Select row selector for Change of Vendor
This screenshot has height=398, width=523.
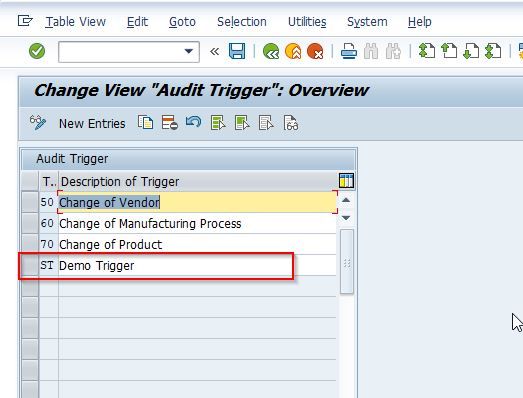pyautogui.click(x=30, y=202)
